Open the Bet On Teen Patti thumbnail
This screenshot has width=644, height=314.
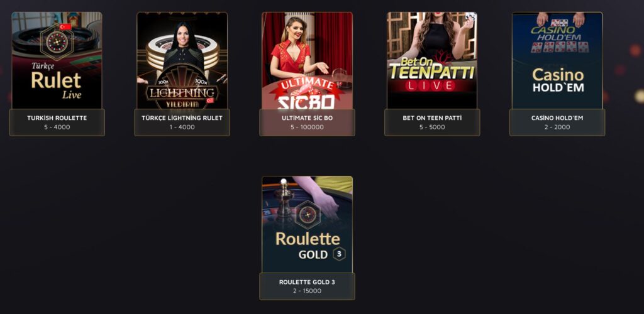click(x=432, y=60)
